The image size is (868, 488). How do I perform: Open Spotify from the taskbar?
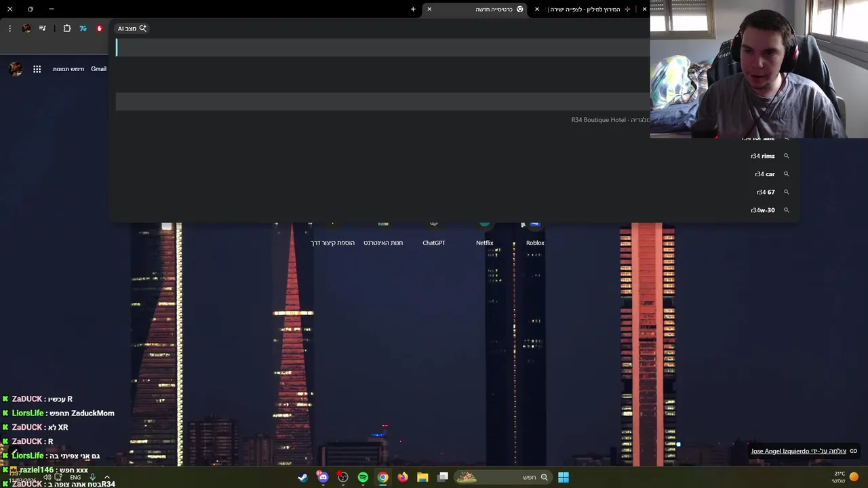click(363, 477)
